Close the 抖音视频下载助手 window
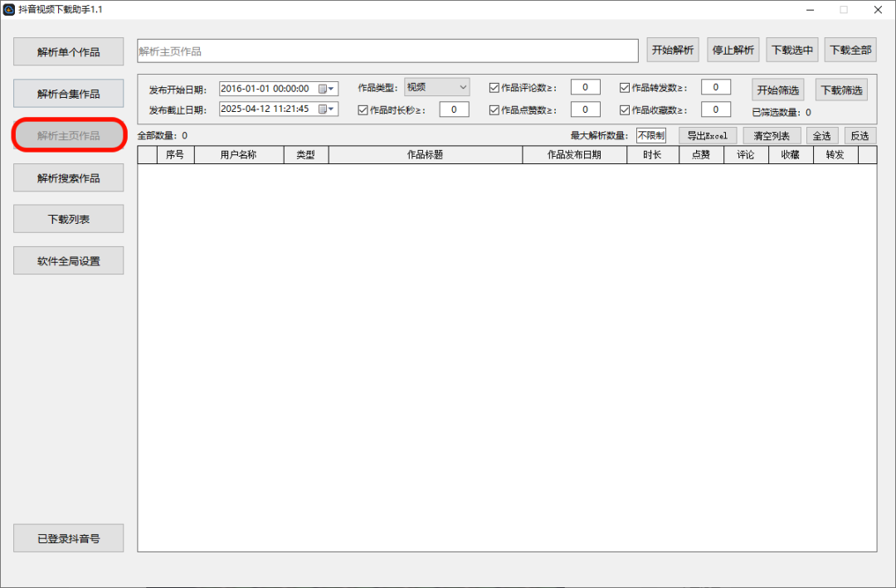This screenshot has height=588, width=896. 879,10
